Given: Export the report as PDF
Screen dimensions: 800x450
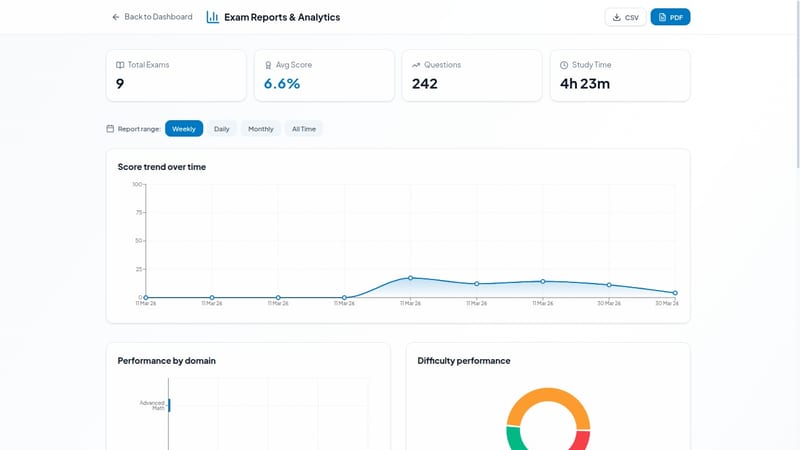Looking at the screenshot, I should click(670, 17).
